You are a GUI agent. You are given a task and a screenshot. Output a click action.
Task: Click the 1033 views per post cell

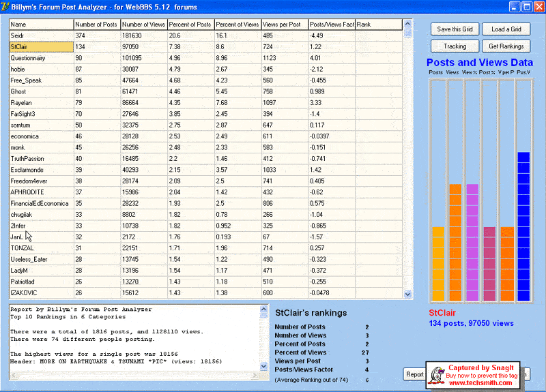(285, 170)
